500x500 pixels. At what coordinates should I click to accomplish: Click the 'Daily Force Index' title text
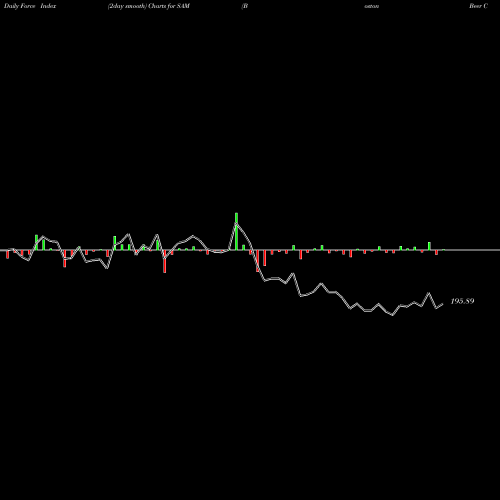30,6
